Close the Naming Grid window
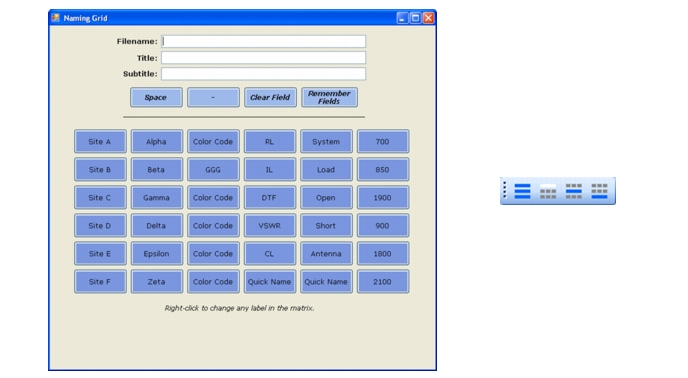 428,18
